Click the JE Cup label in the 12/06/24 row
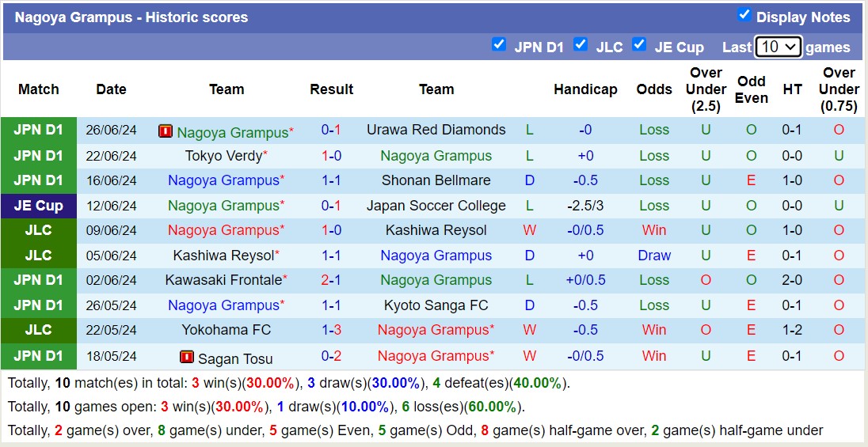 [x=38, y=206]
